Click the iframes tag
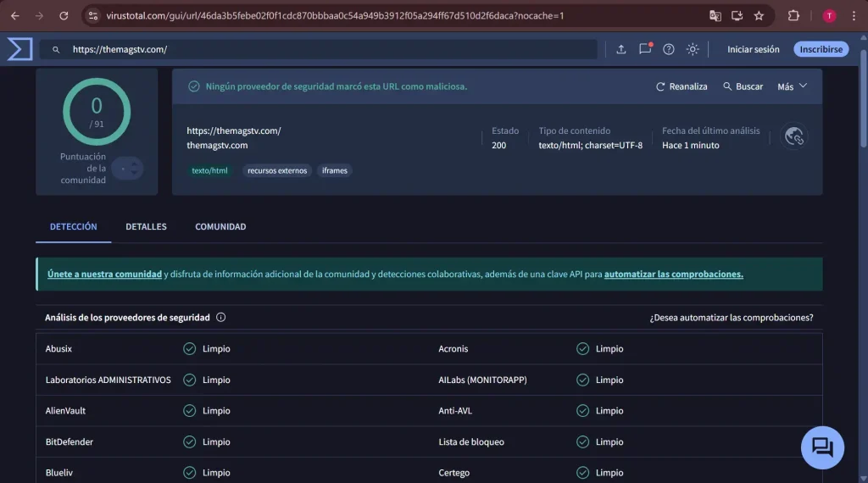Image resolution: width=868 pixels, height=483 pixels. pos(335,170)
